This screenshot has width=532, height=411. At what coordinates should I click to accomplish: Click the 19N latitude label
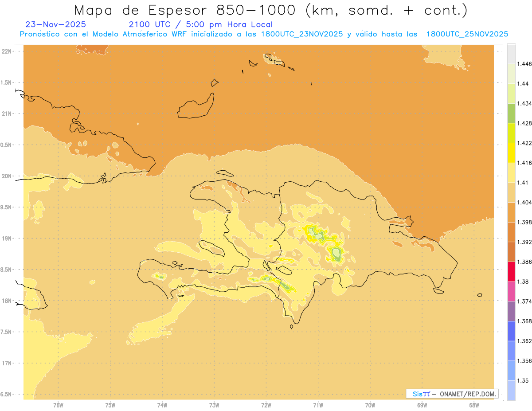(x=7, y=239)
